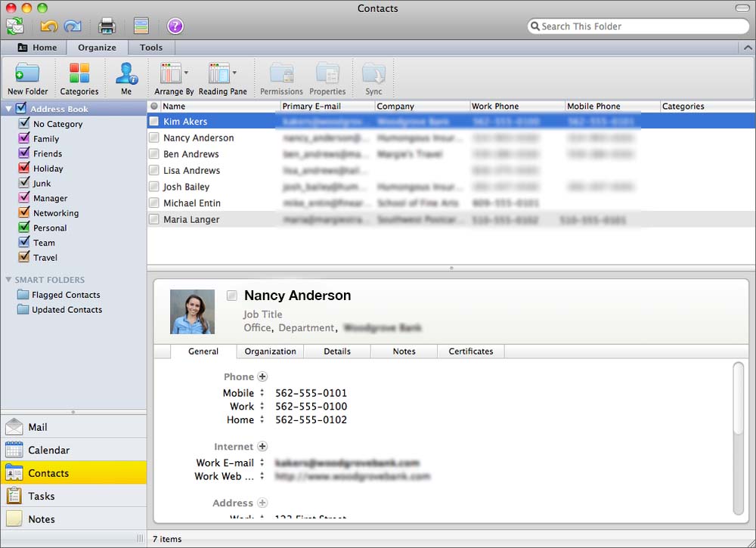Open the Organization contact tab
This screenshot has height=548, width=756.
coord(270,351)
